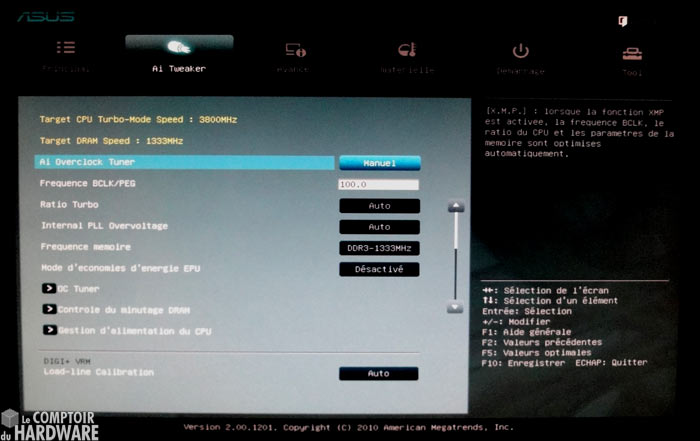Toggle the EPU energy saving Désactivé option
700x441 pixels.
(x=379, y=269)
